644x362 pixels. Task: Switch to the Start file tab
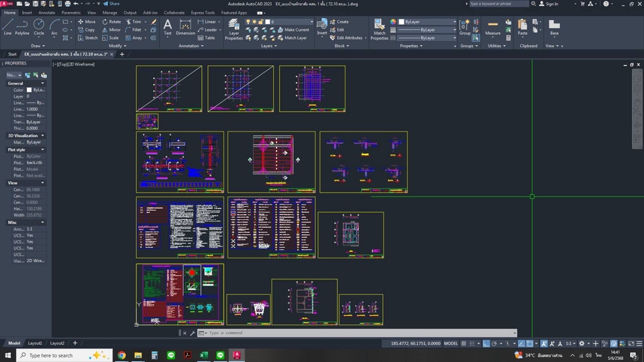pos(12,54)
